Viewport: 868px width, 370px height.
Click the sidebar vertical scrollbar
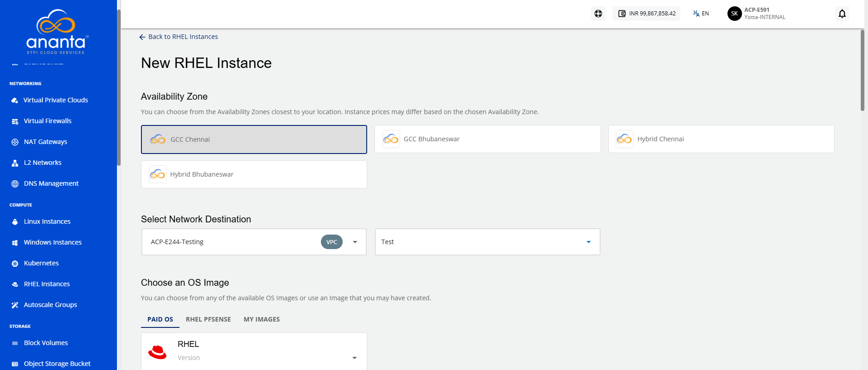click(119, 88)
